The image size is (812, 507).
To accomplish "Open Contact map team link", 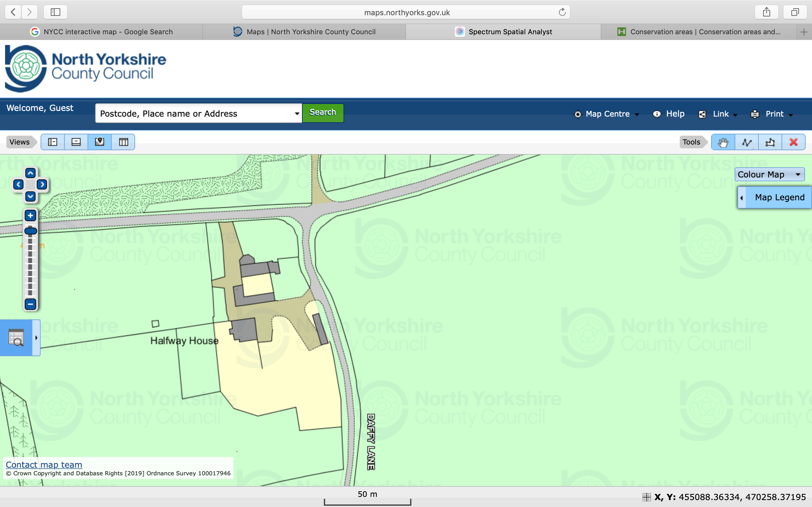I will [x=44, y=465].
